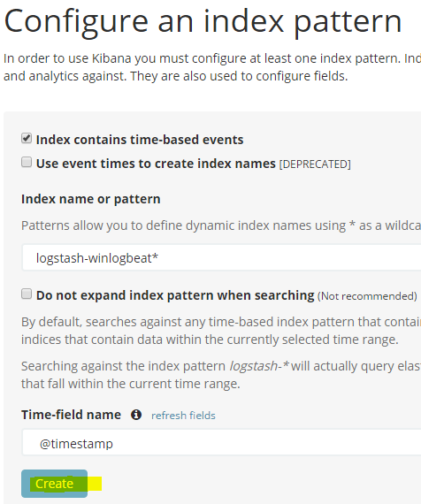Click 'Do not expand index pattern when searching' label
421x504 pixels.
[175, 295]
